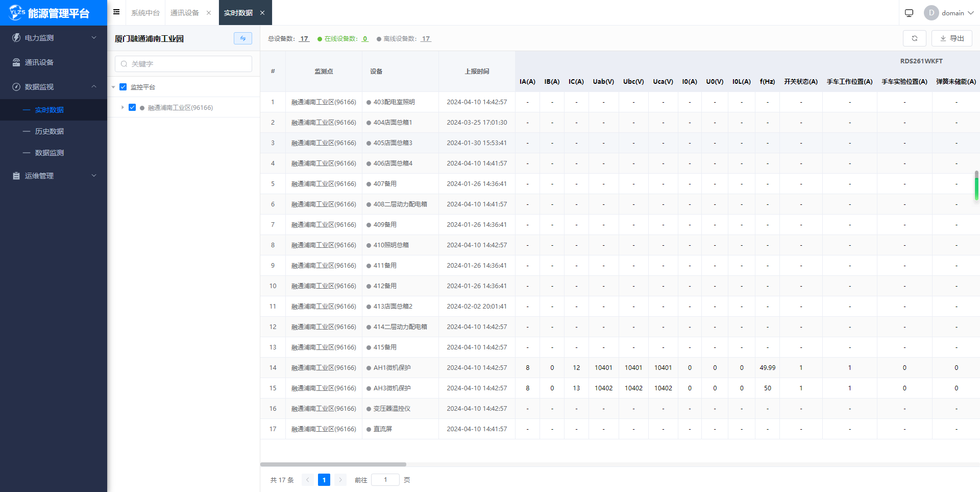Click the domain user avatar
The image size is (980, 492).
(x=931, y=13)
